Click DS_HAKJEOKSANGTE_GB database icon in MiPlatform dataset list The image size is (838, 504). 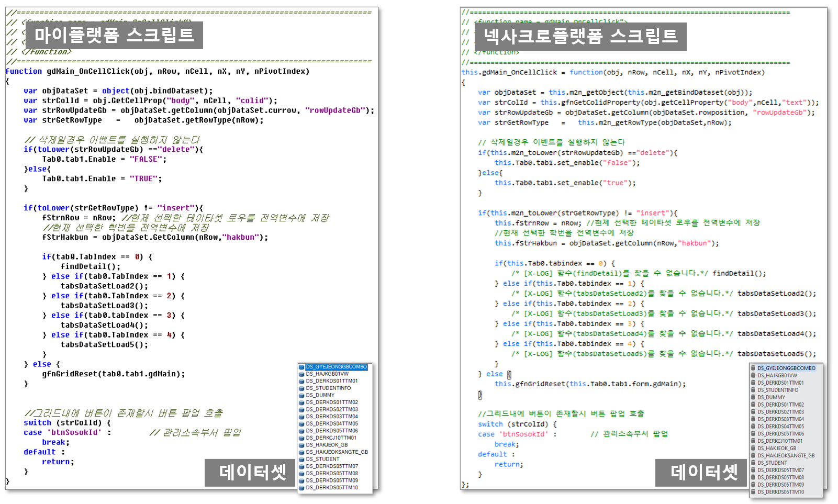point(301,452)
